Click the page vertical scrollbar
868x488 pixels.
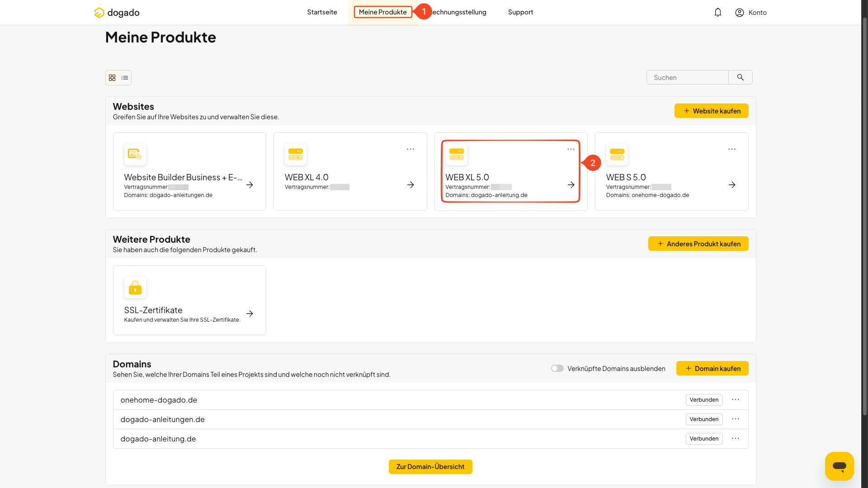[x=864, y=217]
